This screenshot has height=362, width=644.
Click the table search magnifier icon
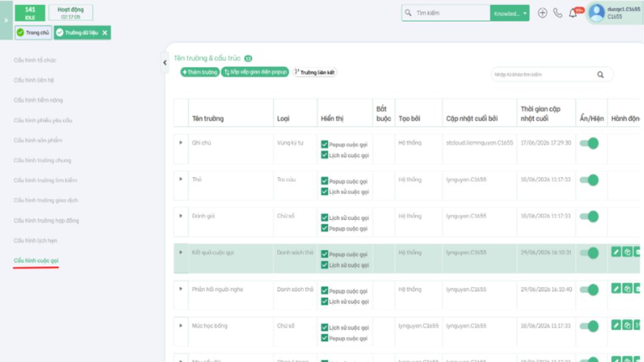point(600,75)
